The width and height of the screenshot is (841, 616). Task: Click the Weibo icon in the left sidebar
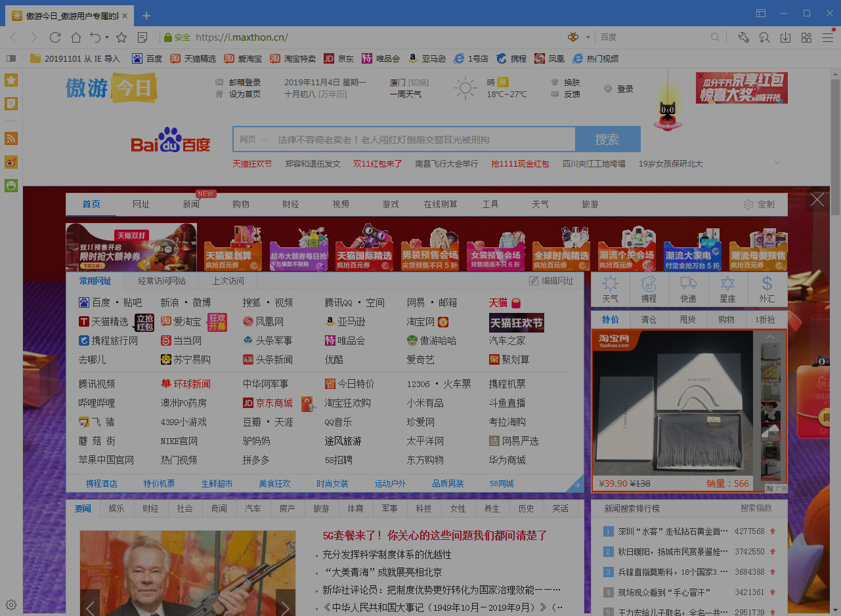(11, 162)
